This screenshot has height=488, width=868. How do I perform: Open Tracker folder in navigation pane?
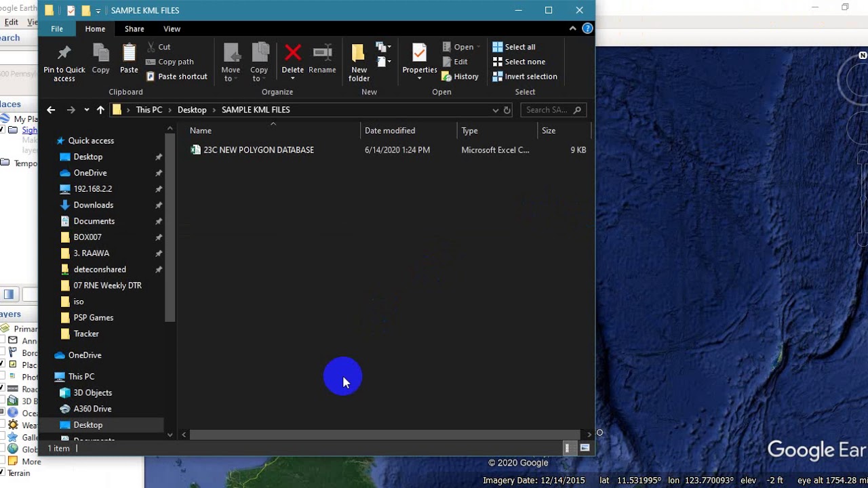(x=79, y=334)
